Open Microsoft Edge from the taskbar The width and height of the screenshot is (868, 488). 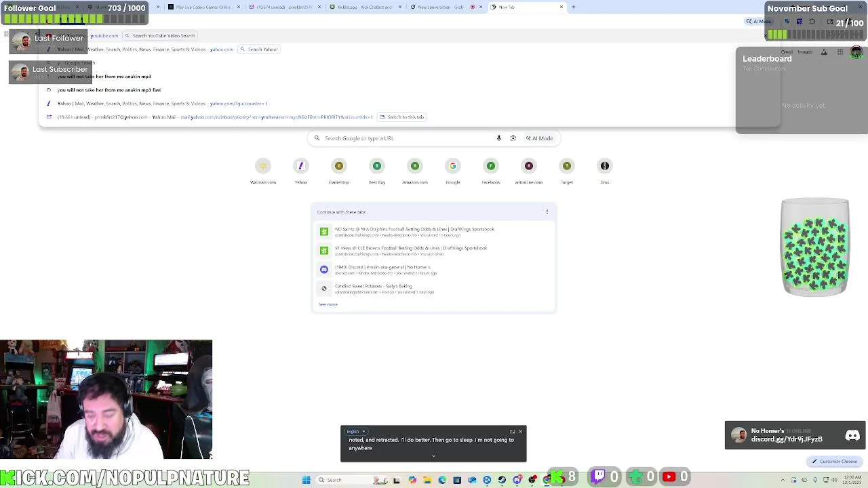tap(442, 480)
